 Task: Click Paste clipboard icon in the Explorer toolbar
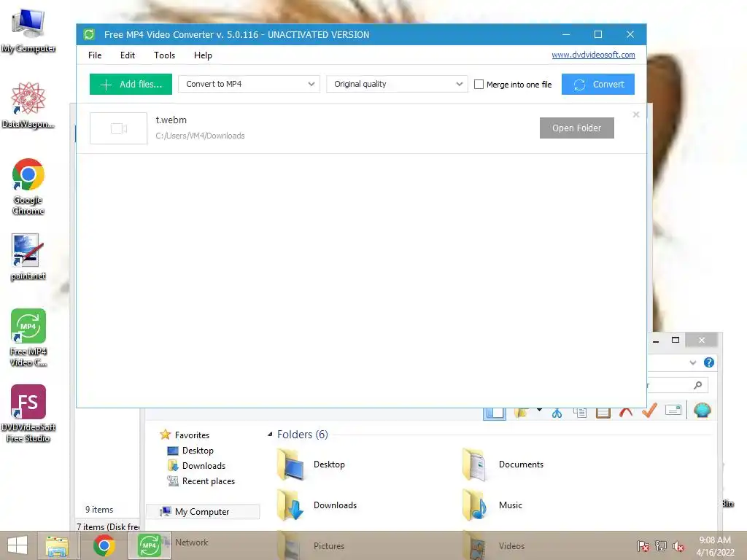point(603,413)
